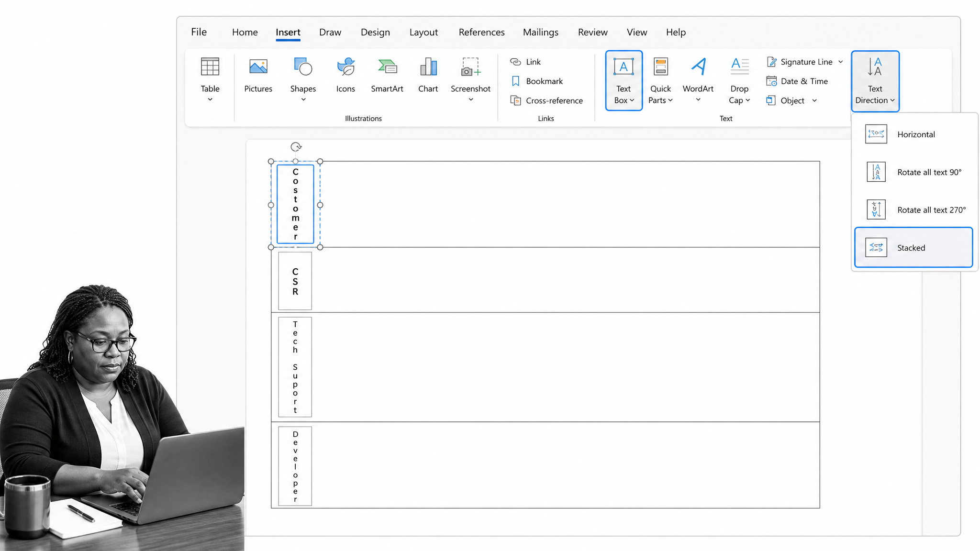Click the Rotate all text 90° icon

pyautogui.click(x=876, y=172)
